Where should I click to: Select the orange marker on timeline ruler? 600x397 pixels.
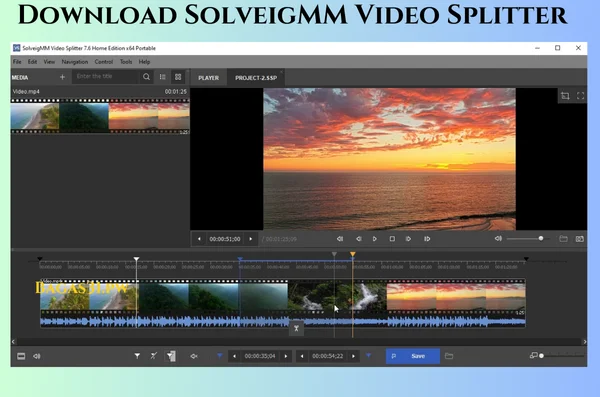tap(353, 254)
